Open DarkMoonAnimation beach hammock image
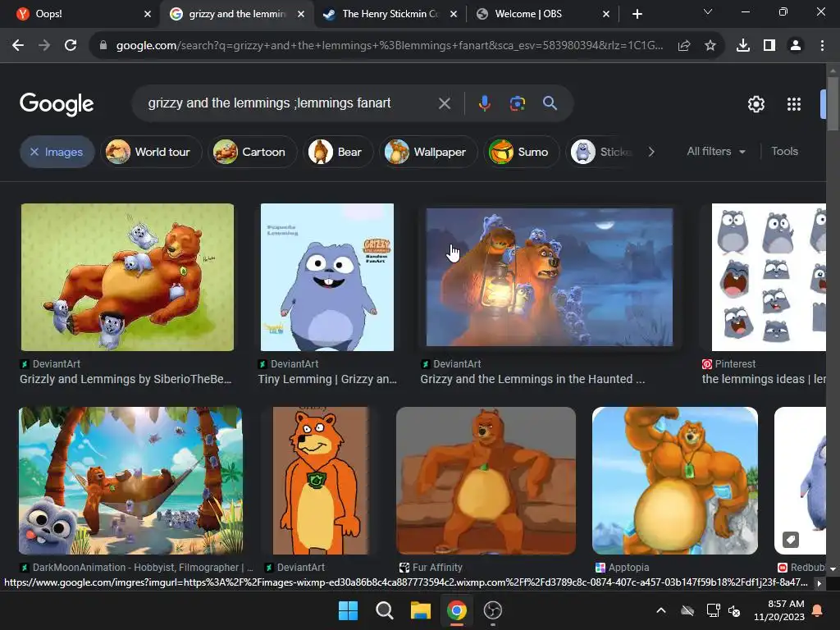Viewport: 840px width, 630px height. coord(130,481)
